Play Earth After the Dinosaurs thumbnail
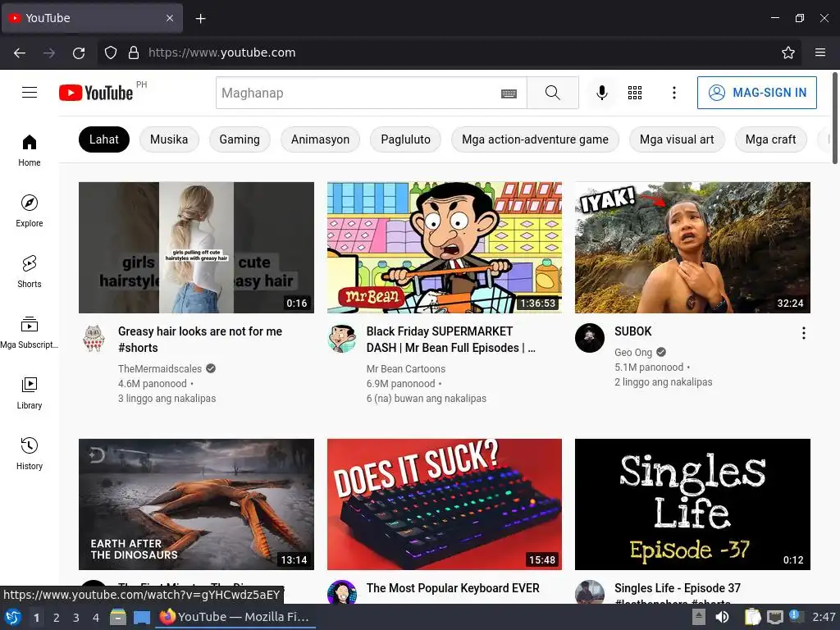Screen dimensions: 840x630 coord(196,504)
